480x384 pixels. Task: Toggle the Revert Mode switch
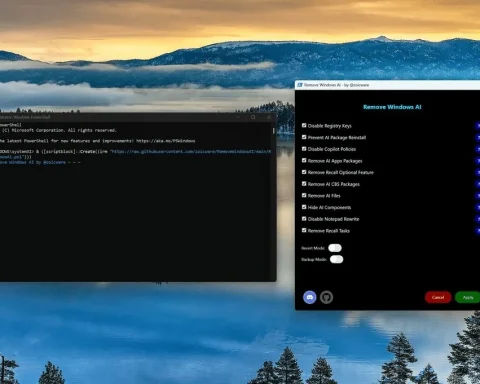point(335,248)
